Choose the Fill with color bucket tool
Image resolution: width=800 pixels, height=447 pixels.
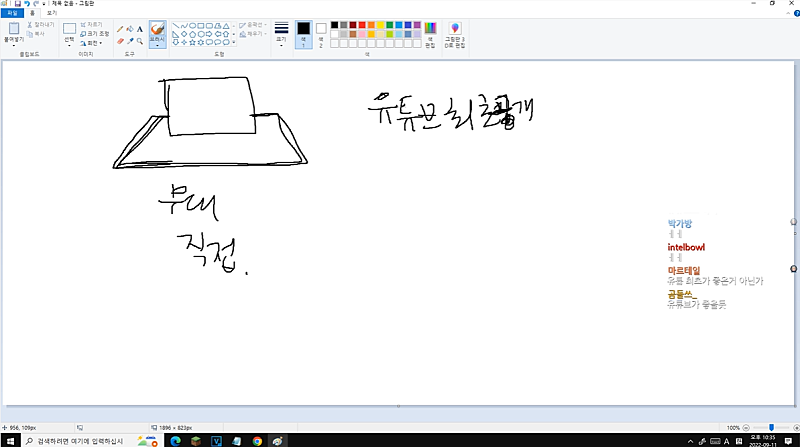click(x=130, y=29)
